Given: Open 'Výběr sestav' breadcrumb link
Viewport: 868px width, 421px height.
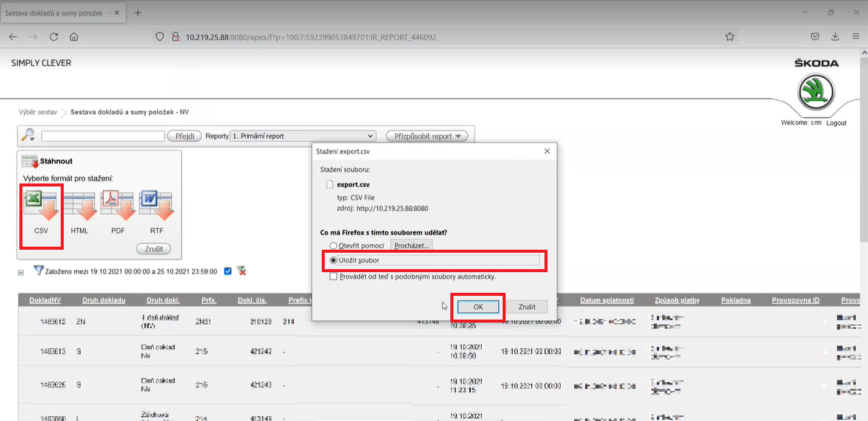Looking at the screenshot, I should (38, 112).
